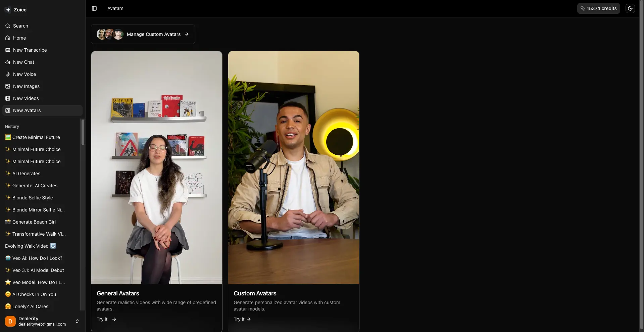Open New Voice
The height and width of the screenshot is (332, 644).
coord(42,74)
